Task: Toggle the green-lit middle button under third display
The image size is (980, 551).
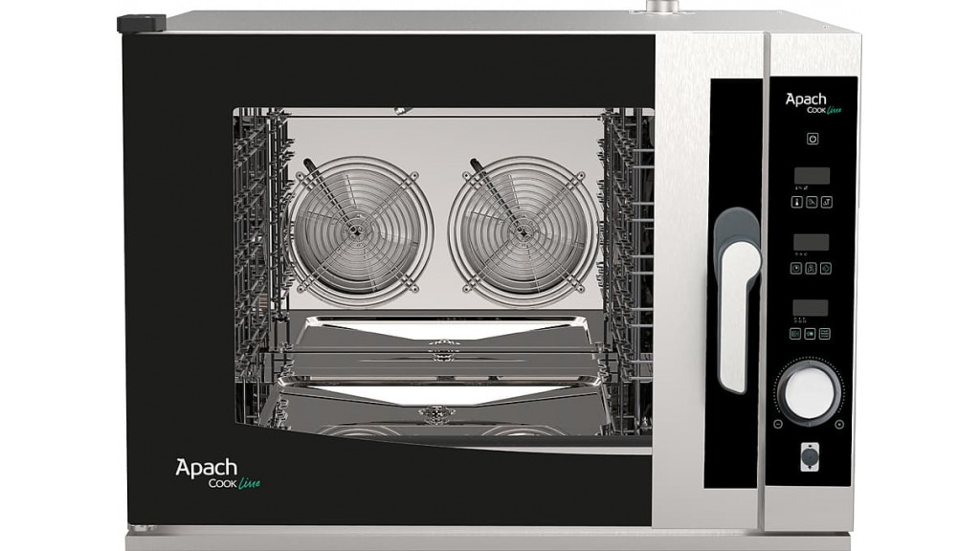Action: point(811,333)
